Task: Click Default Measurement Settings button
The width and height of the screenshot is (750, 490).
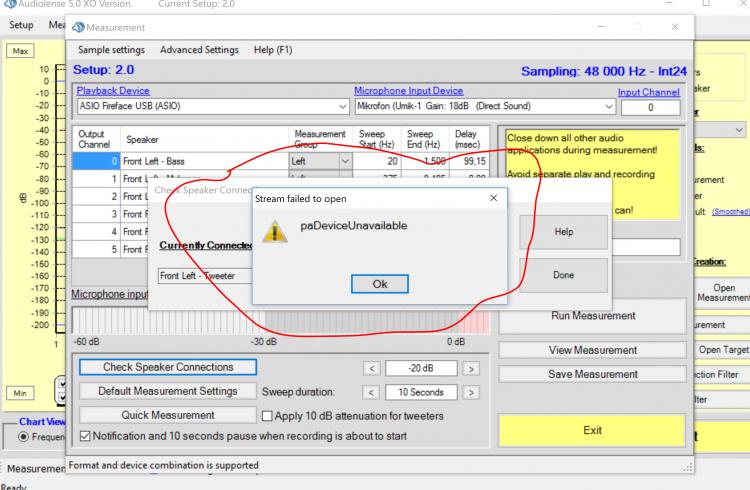Action: (x=168, y=391)
